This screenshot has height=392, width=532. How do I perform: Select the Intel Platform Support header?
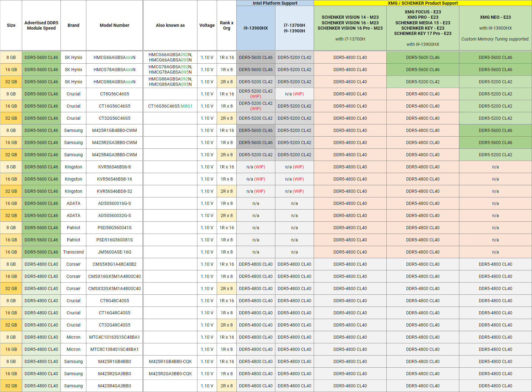pos(275,3)
